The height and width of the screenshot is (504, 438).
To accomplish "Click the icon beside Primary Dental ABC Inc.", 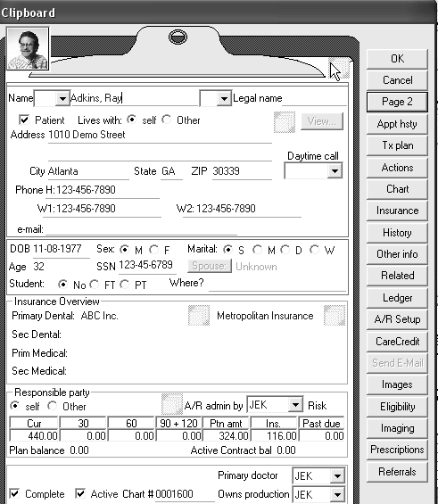I will click(199, 315).
